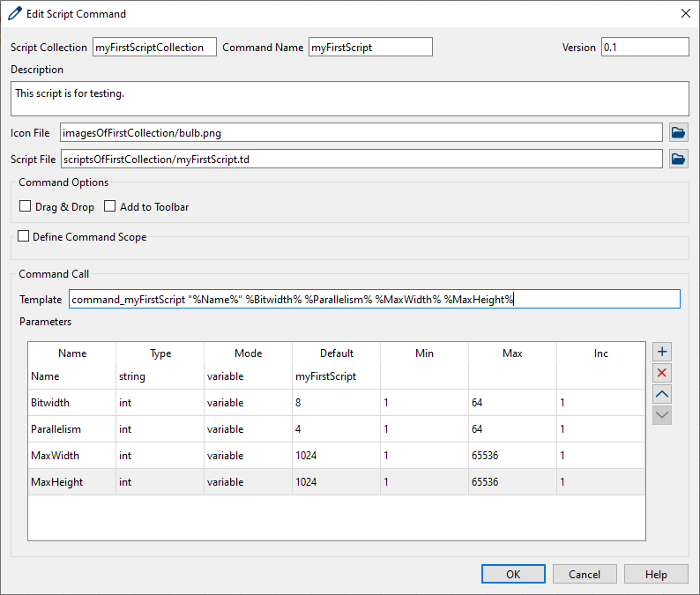The image size is (700, 595).
Task: Focus the Command Name field
Action: point(370,48)
